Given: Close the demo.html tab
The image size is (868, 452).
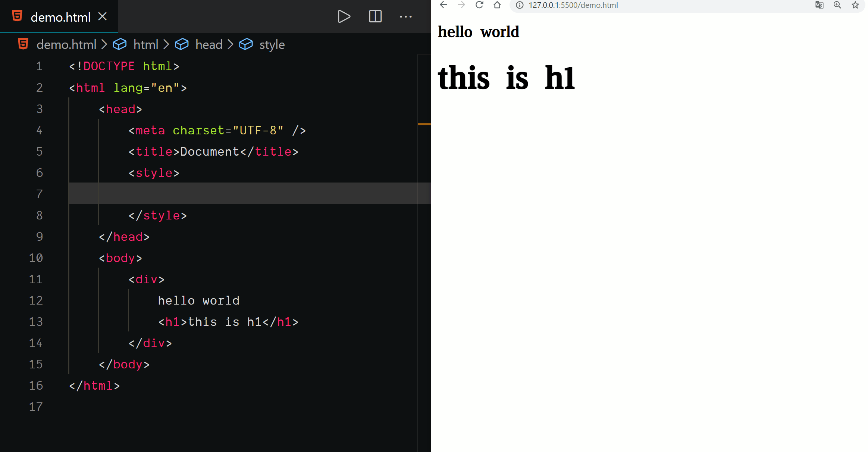Looking at the screenshot, I should pos(103,16).
